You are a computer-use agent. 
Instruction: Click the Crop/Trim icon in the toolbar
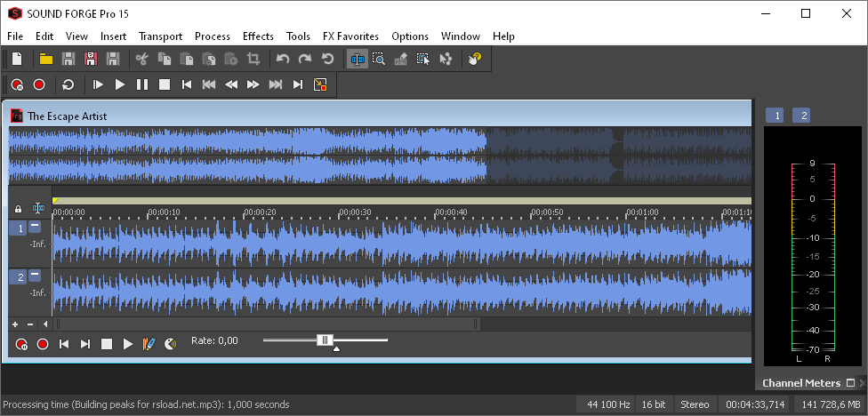tap(253, 59)
